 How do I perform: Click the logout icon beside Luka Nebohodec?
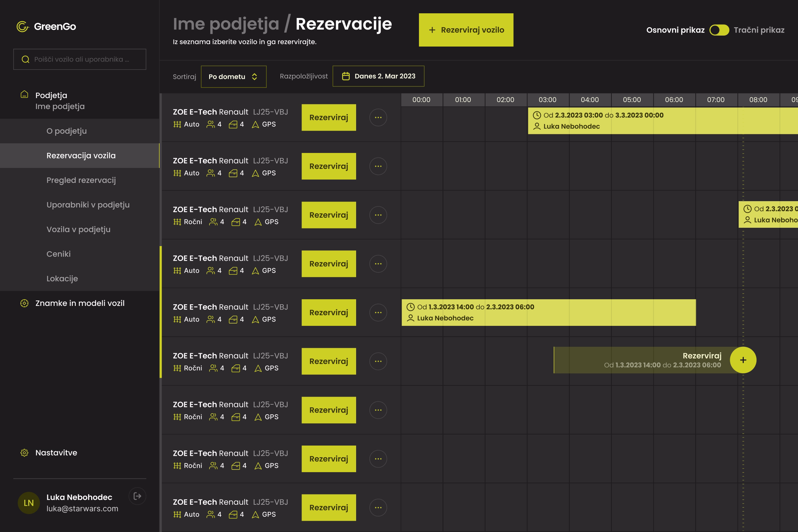(x=137, y=496)
